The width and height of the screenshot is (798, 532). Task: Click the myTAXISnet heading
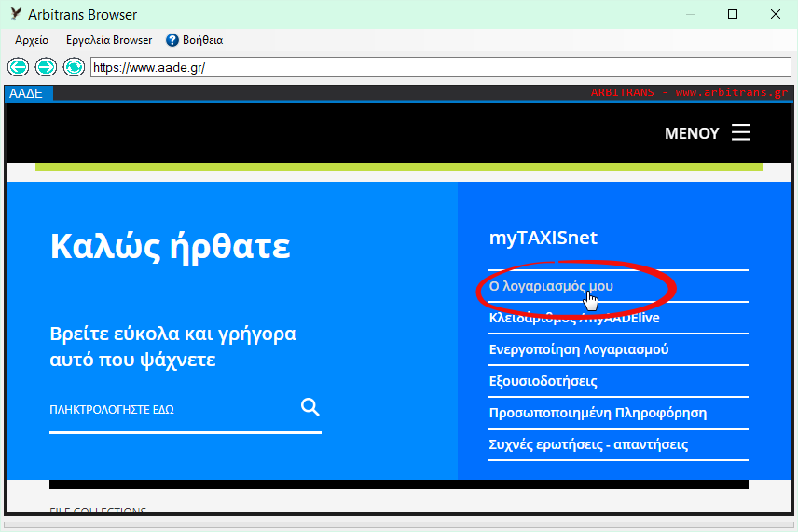[543, 238]
